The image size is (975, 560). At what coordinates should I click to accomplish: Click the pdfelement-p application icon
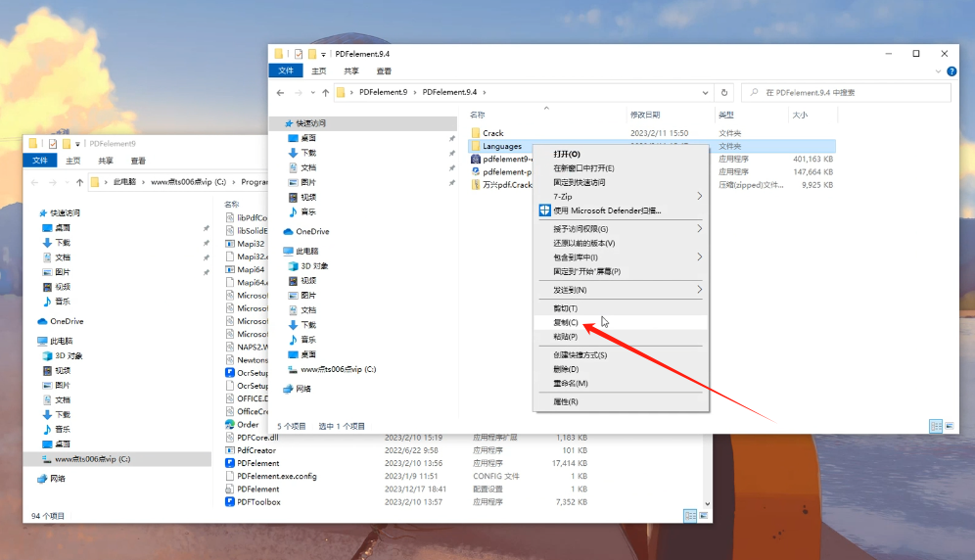click(476, 171)
